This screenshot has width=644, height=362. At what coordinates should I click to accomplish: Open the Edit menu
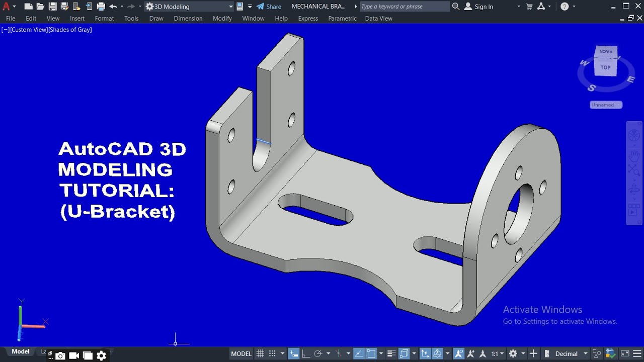click(x=31, y=18)
